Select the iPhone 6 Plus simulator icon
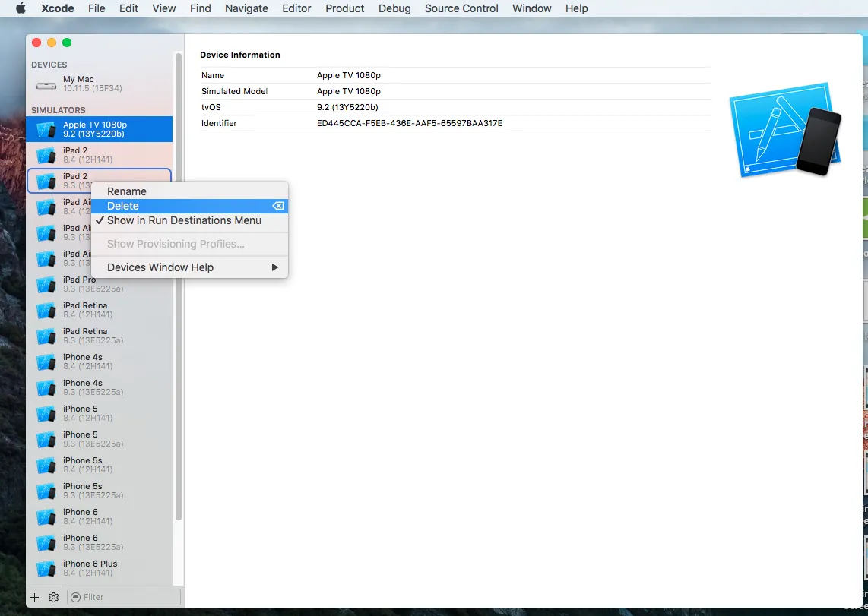Screen dimensions: 868x616 click(x=46, y=568)
